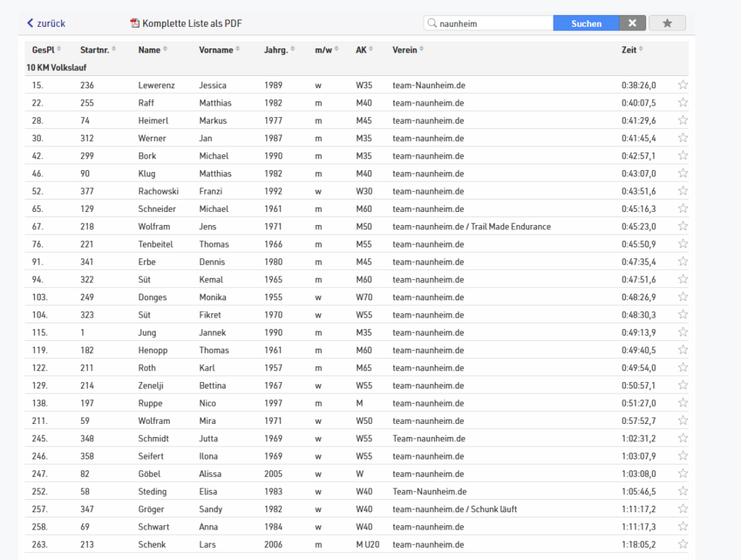Image resolution: width=741 pixels, height=560 pixels.
Task: Click the Suchen button
Action: [586, 23]
